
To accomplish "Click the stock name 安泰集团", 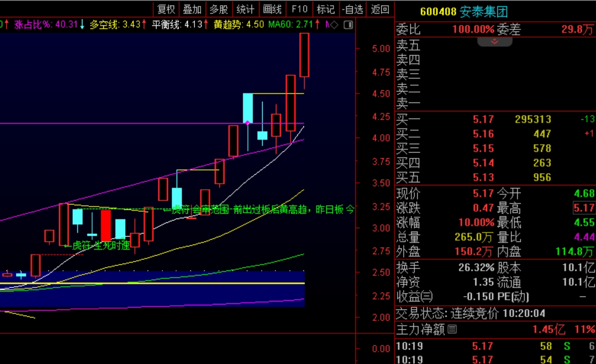I will point(484,12).
